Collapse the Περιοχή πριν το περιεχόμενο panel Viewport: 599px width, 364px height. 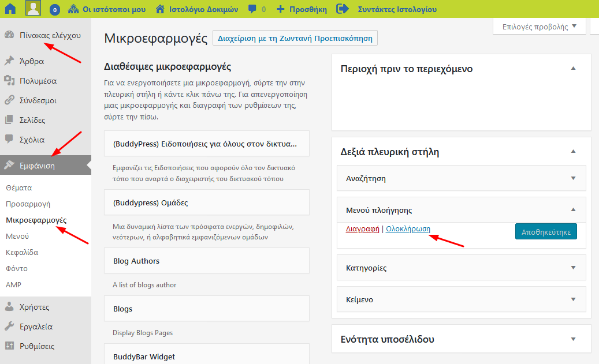coord(573,69)
